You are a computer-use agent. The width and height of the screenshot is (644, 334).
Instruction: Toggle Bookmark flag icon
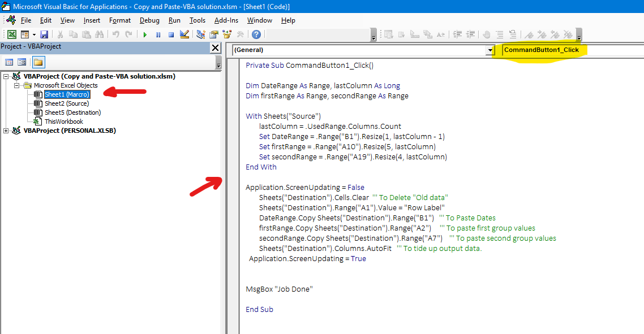(529, 35)
